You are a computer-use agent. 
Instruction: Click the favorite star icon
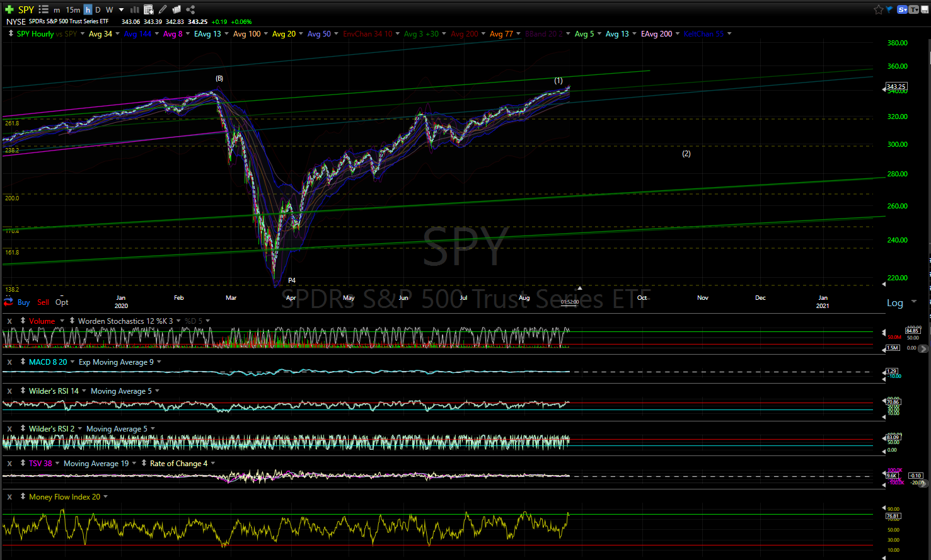[x=878, y=9]
